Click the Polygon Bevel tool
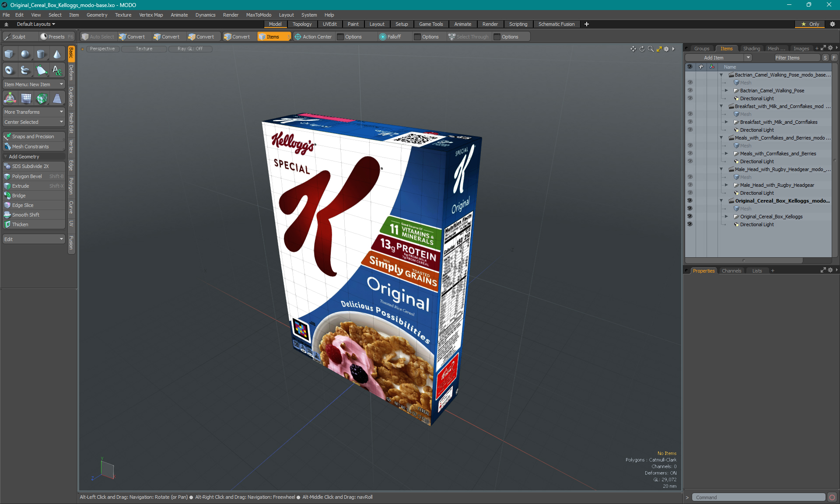Image resolution: width=840 pixels, height=504 pixels. click(x=34, y=176)
